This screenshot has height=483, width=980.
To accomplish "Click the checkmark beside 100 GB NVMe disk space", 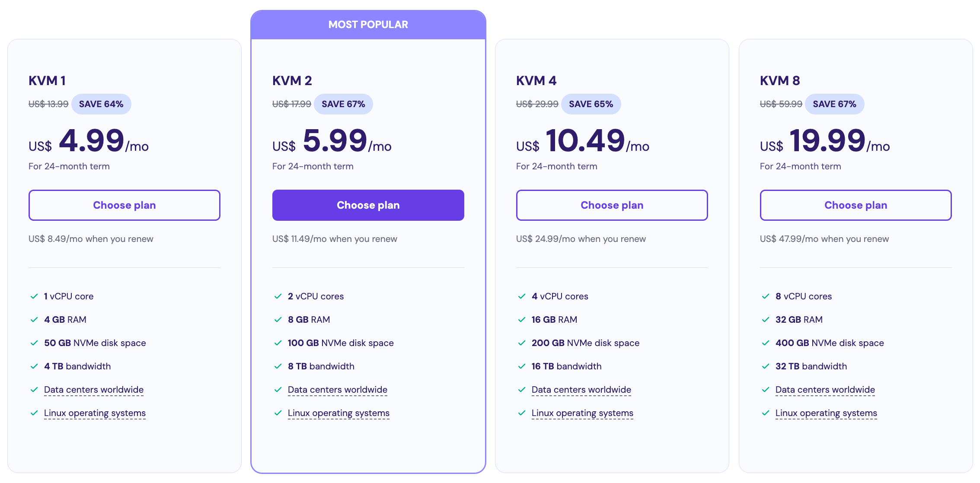I will 278,343.
